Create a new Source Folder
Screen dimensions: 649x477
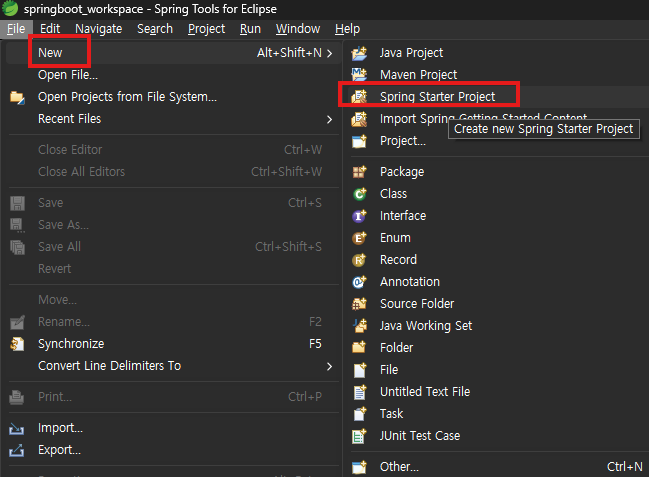pyautogui.click(x=498, y=304)
